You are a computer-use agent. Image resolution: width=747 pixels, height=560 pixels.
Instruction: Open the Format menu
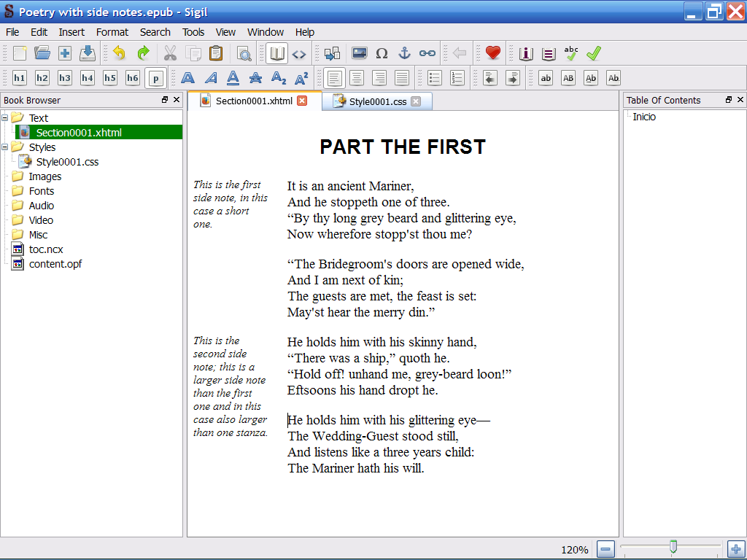112,32
